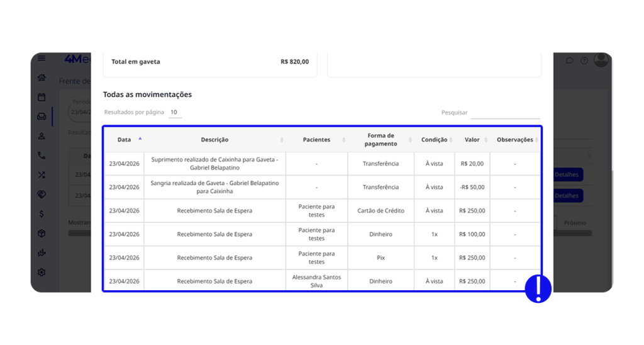Sort table by Valor column header
Viewport: 644px width, 345px height.
pyautogui.click(x=472, y=140)
